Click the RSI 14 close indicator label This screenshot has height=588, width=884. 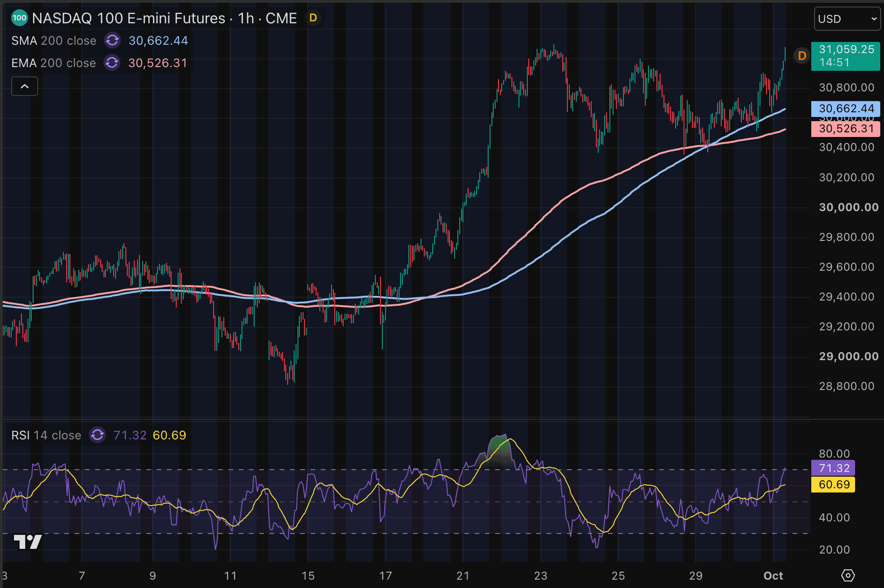(x=46, y=435)
